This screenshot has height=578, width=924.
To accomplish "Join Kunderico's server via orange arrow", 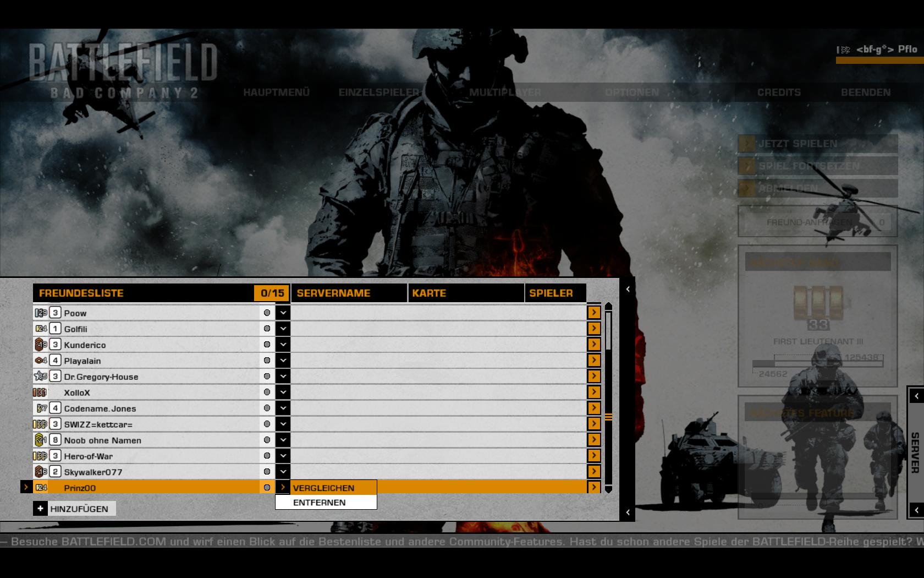I will point(594,345).
